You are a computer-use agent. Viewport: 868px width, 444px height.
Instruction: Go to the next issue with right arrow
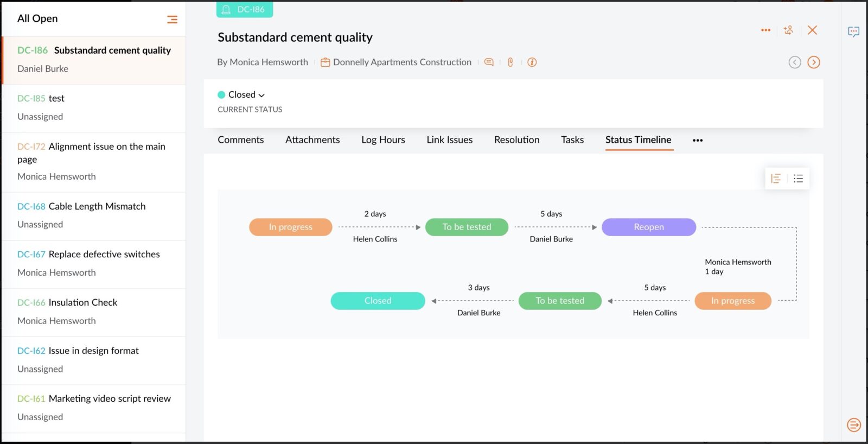point(814,62)
